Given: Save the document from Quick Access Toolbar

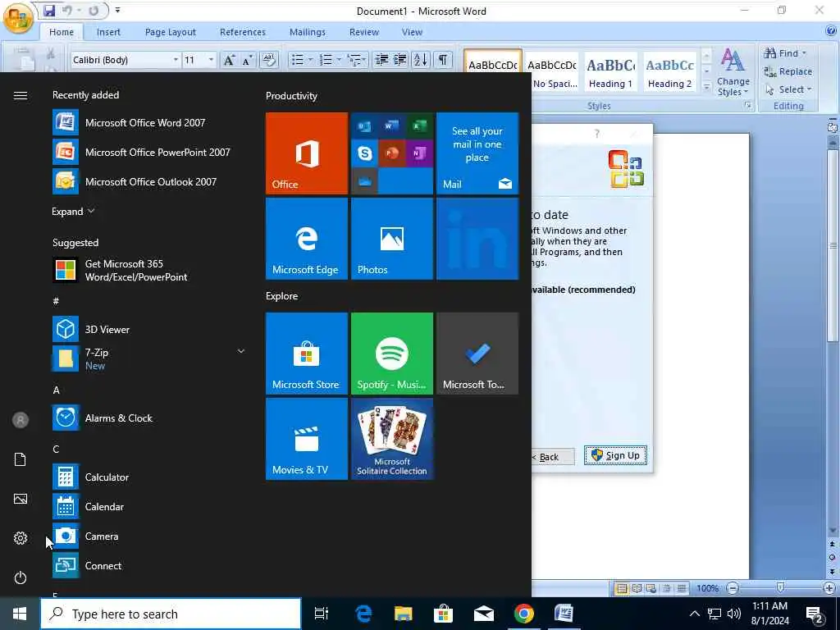Looking at the screenshot, I should point(49,10).
